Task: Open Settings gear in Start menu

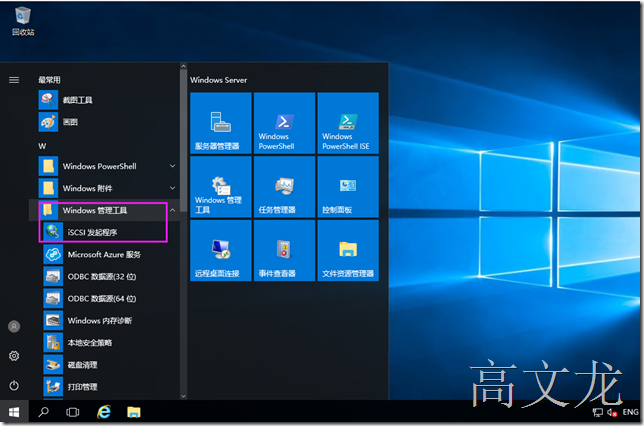Action: (x=14, y=356)
